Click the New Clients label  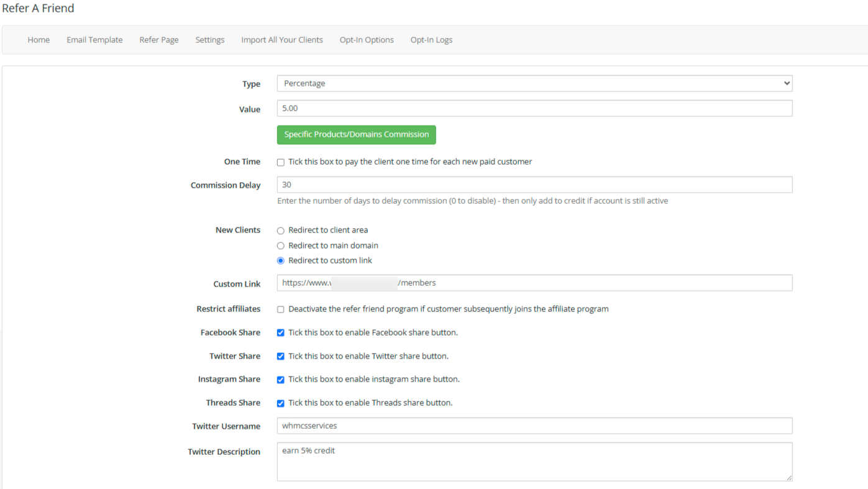[238, 230]
